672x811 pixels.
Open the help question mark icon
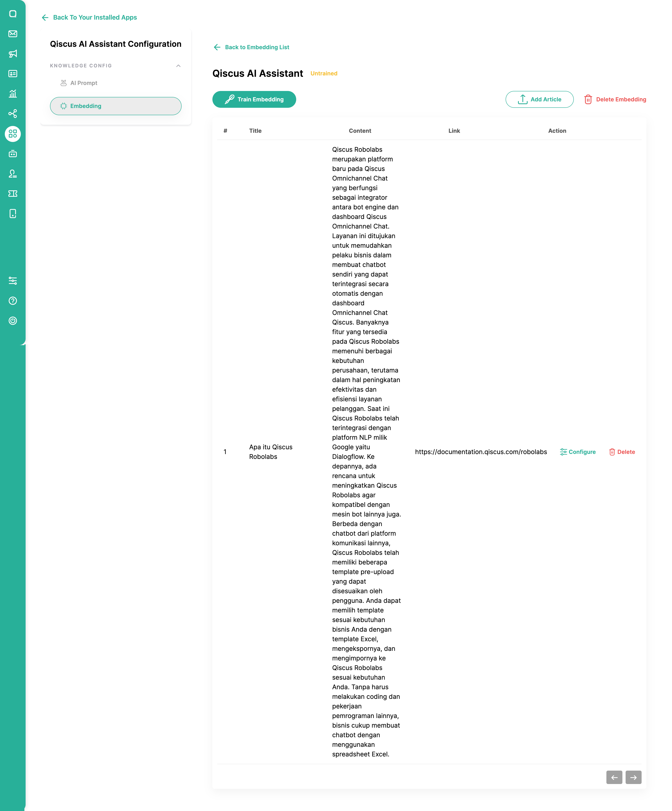[13, 301]
